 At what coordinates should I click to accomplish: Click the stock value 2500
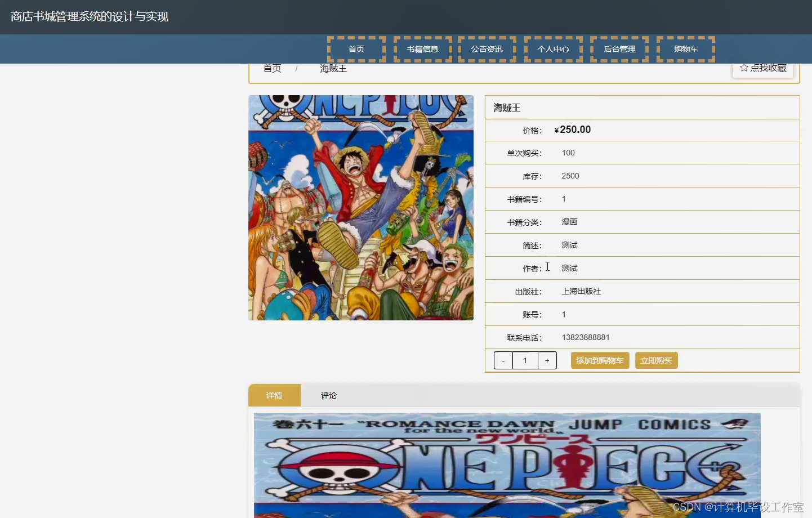tap(570, 176)
